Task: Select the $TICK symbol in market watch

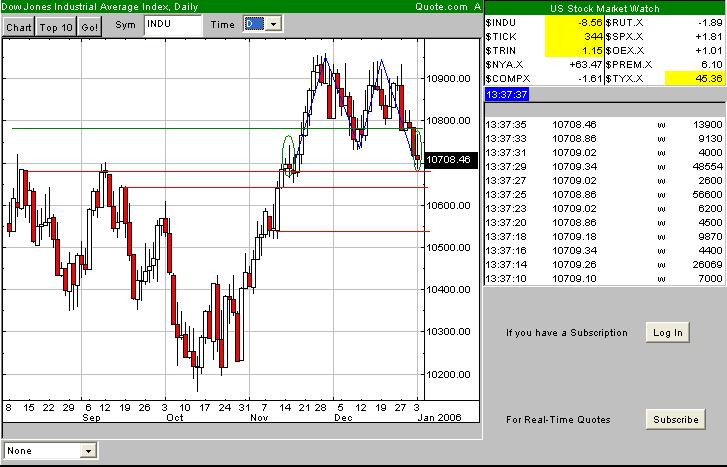Action: (501, 37)
